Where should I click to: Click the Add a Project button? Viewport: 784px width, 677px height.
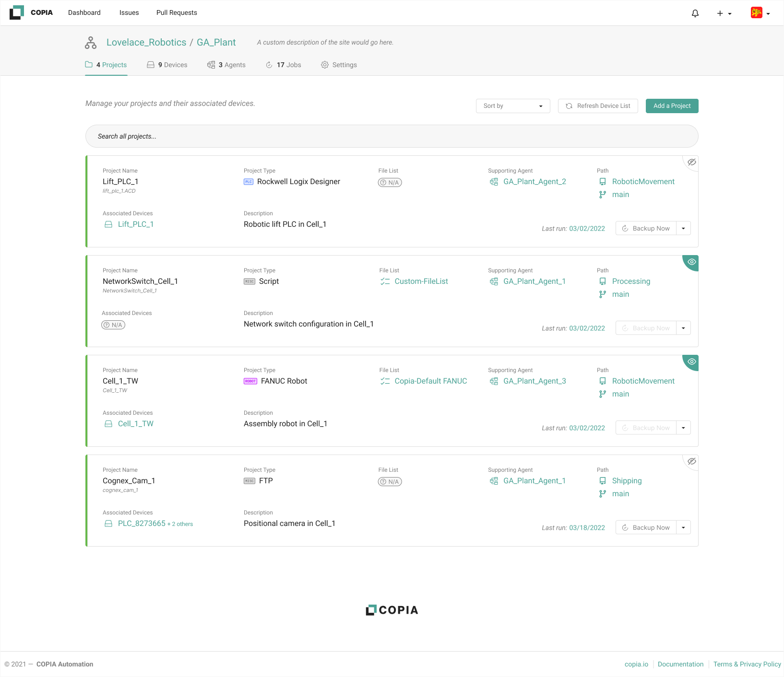point(672,105)
